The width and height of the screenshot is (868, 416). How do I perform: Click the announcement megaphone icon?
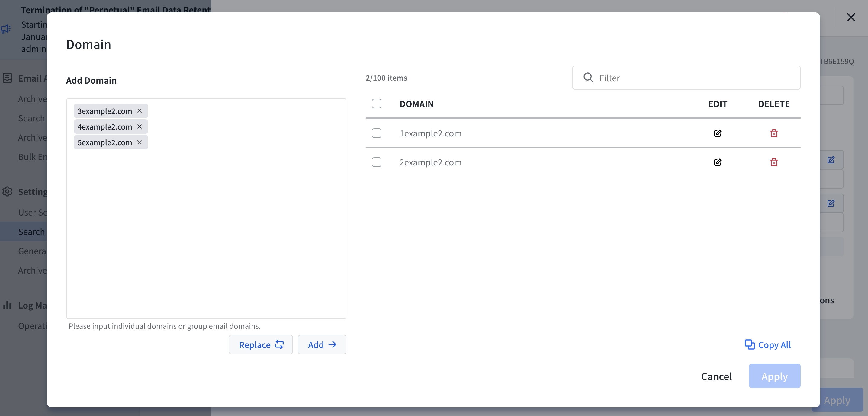pyautogui.click(x=6, y=29)
